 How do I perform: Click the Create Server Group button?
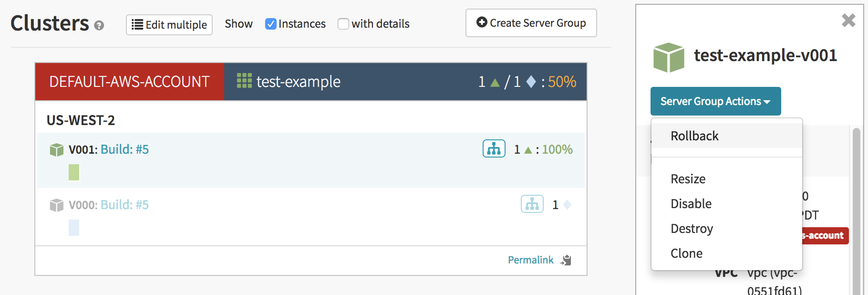[x=531, y=23]
